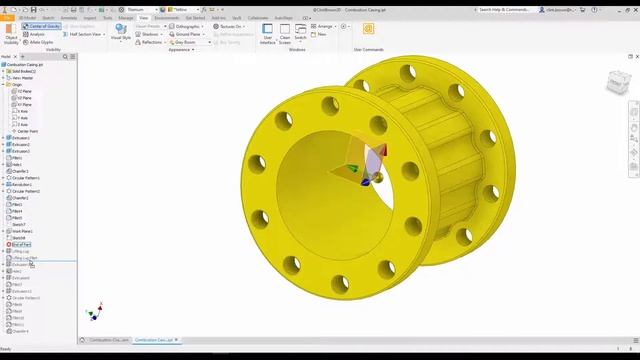
Task: Click the Save icon in quick access toolbar
Action: click(x=33, y=9)
